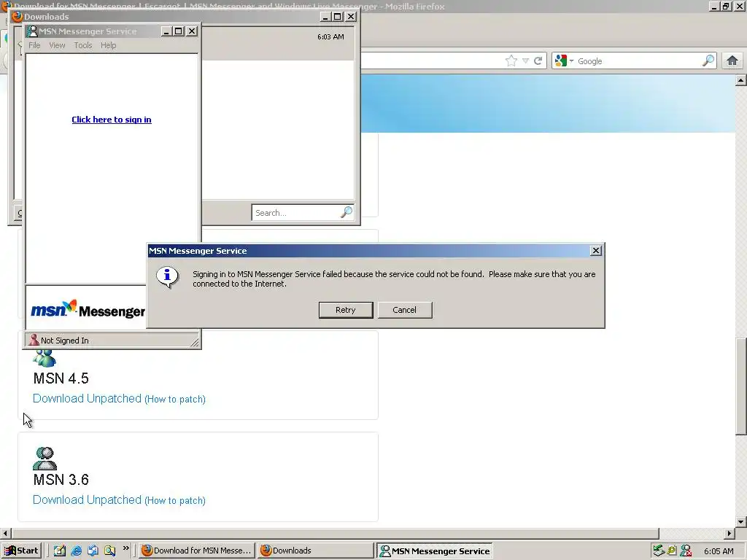Click the horizontal scrollbar right arrow

(x=729, y=533)
